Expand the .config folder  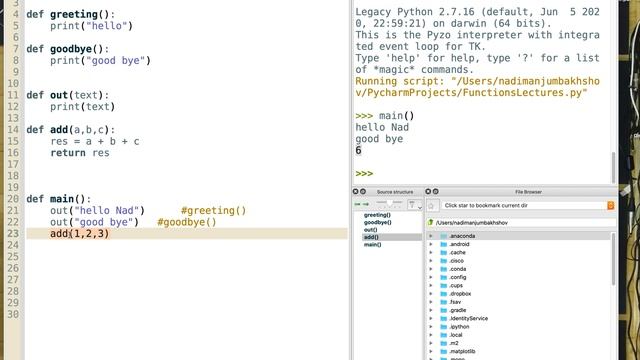point(431,277)
